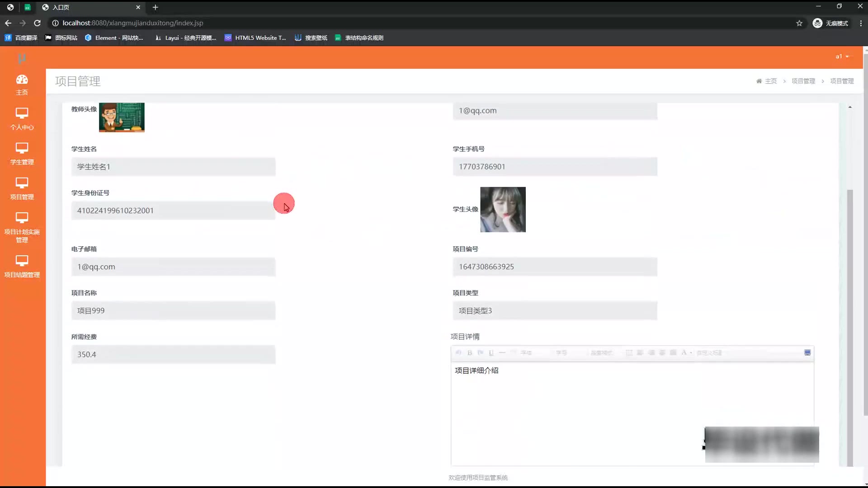The image size is (868, 488).
Task: Open the font color dropdown arrow in editor
Action: 691,353
